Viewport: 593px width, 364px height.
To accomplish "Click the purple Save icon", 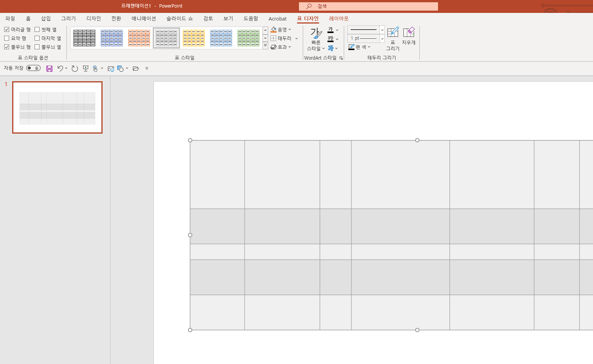I will tap(49, 69).
